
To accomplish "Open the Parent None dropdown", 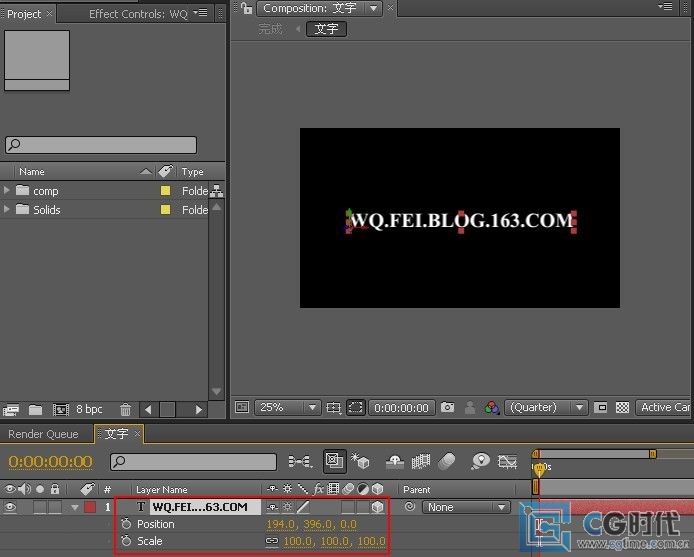I will (x=466, y=507).
